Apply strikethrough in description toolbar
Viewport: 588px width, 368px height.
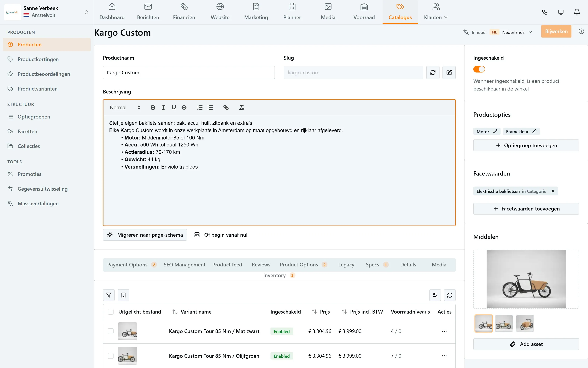pyautogui.click(x=184, y=107)
